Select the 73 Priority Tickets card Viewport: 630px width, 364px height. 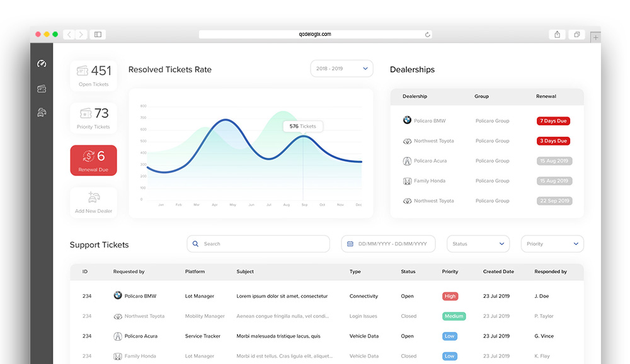(93, 118)
